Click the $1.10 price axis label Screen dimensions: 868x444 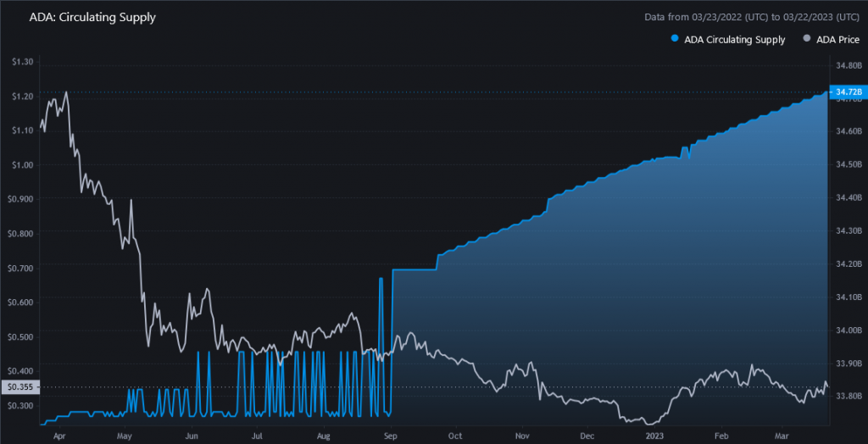coord(23,130)
